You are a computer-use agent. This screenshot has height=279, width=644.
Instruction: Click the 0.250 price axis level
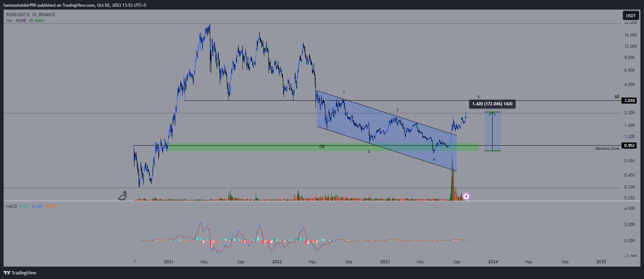pyautogui.click(x=630, y=198)
